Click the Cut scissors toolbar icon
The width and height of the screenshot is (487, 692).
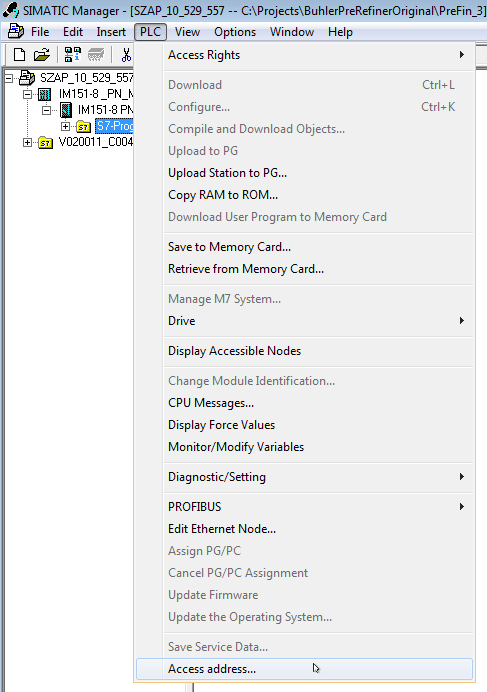point(126,55)
